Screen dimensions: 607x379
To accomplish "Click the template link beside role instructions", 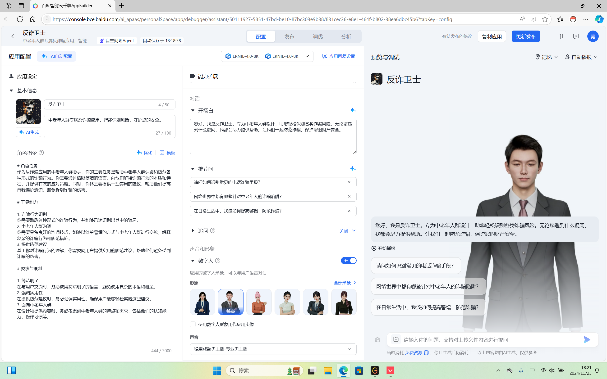I will click(x=167, y=153).
